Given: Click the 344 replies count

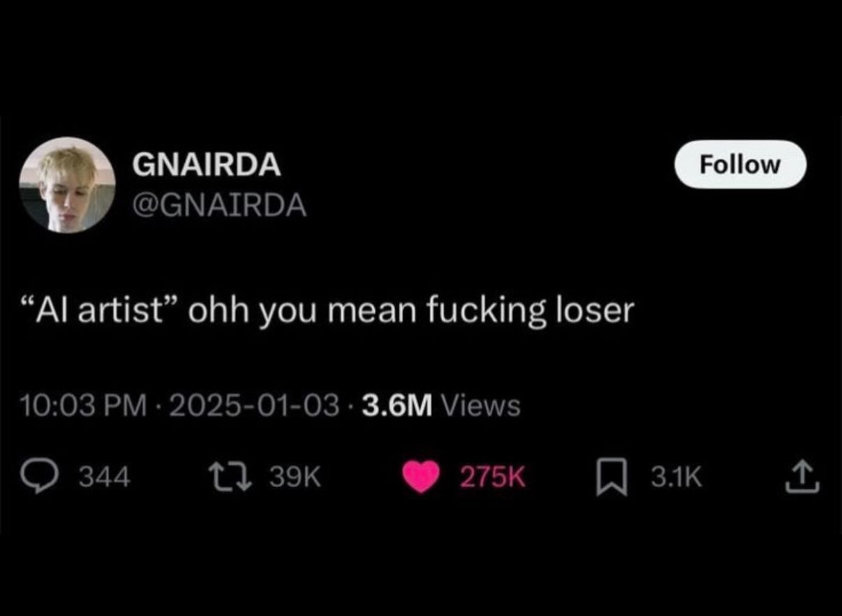Looking at the screenshot, I should (104, 477).
